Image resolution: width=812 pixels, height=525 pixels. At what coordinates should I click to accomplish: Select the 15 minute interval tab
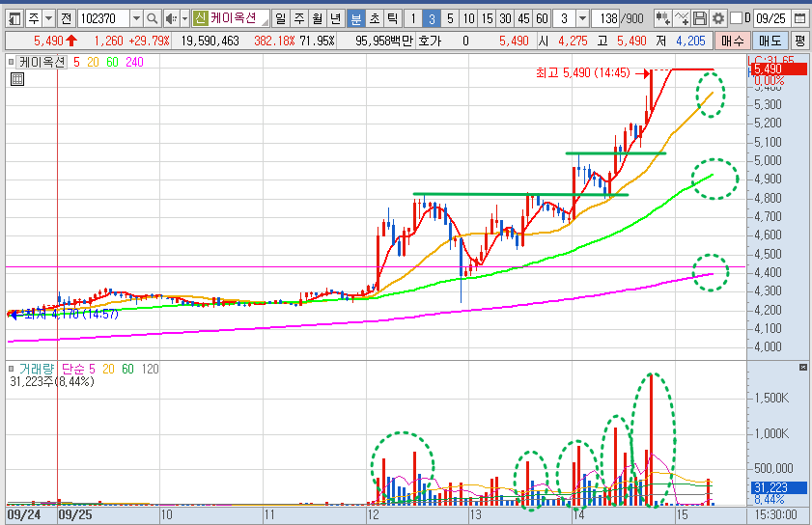[x=487, y=19]
